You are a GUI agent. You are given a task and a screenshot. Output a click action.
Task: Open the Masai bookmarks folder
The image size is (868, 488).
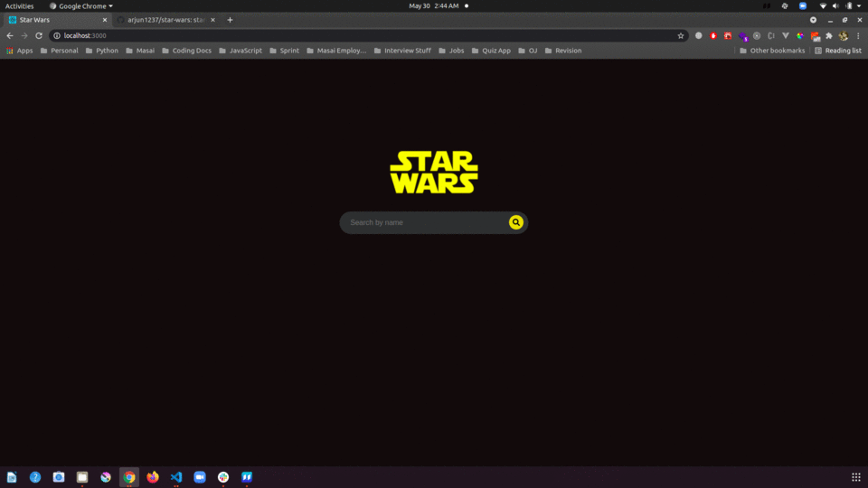pos(140,51)
